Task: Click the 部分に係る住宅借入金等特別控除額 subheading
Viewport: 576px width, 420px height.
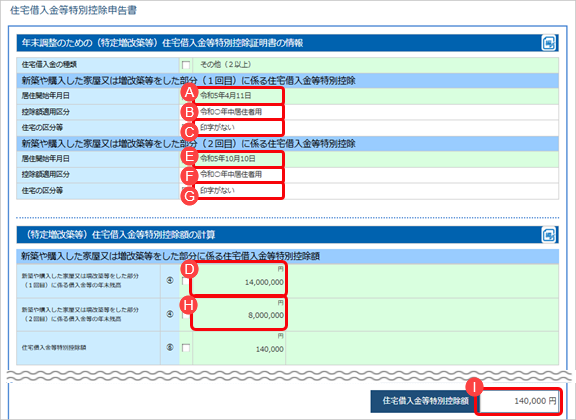Action: point(170,256)
